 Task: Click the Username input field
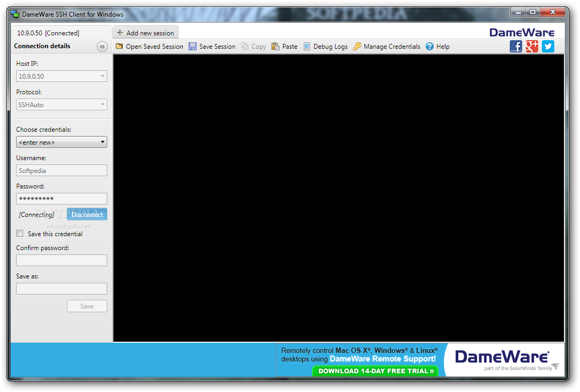tap(62, 170)
